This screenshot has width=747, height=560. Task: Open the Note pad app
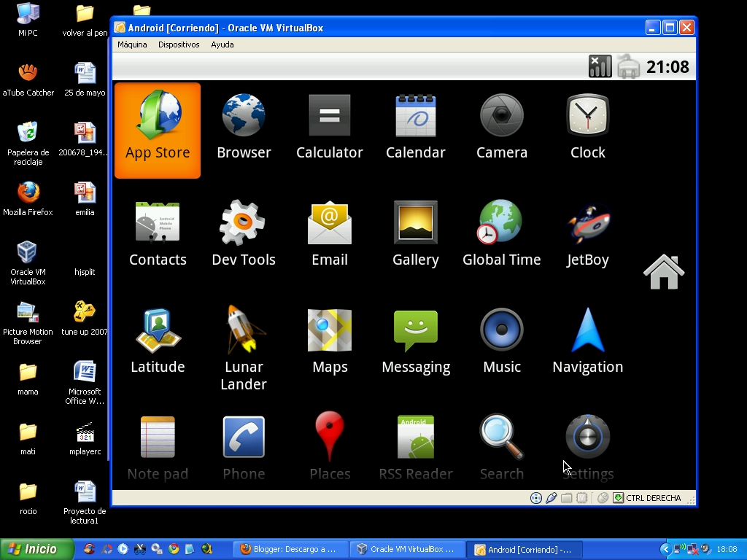tap(158, 448)
